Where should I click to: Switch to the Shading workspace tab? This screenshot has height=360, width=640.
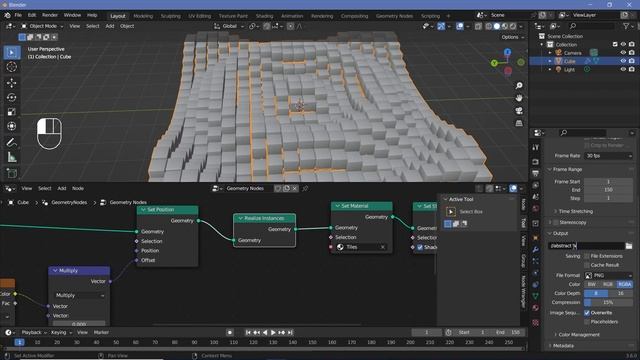tap(264, 16)
